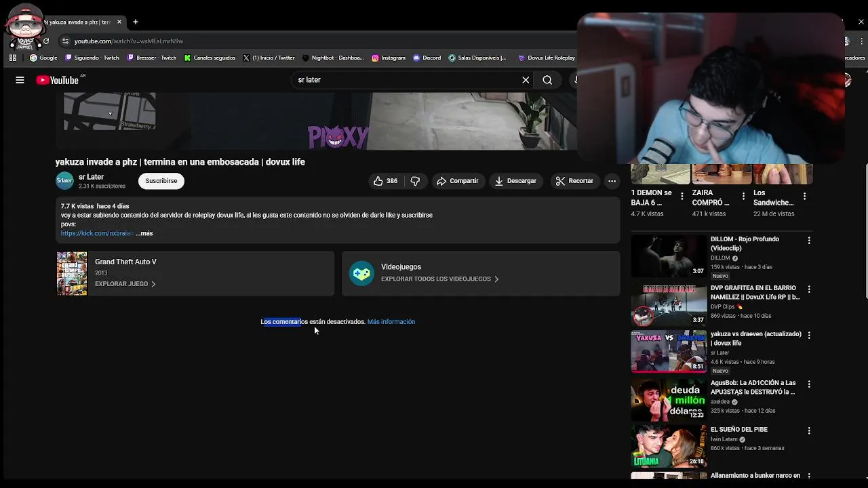This screenshot has width=868, height=488.
Task: Open the Nightbot Dashboard bookmark
Action: click(x=333, y=58)
